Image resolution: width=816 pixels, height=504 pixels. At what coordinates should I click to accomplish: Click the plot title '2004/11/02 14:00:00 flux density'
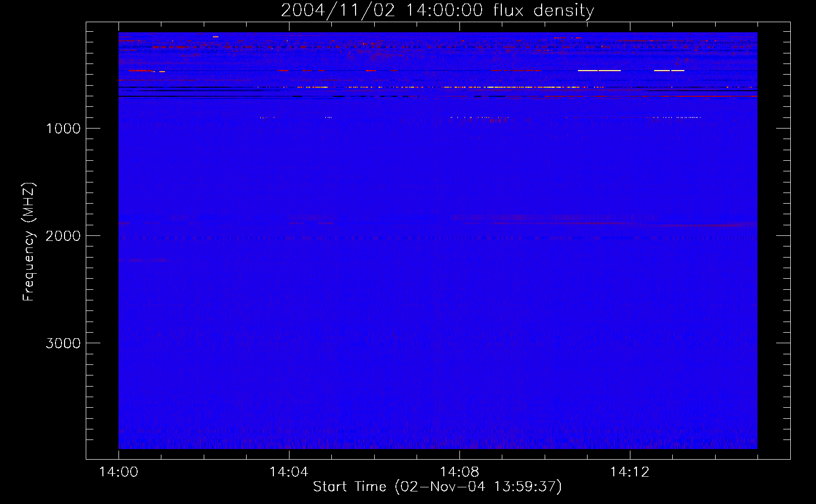click(x=437, y=11)
